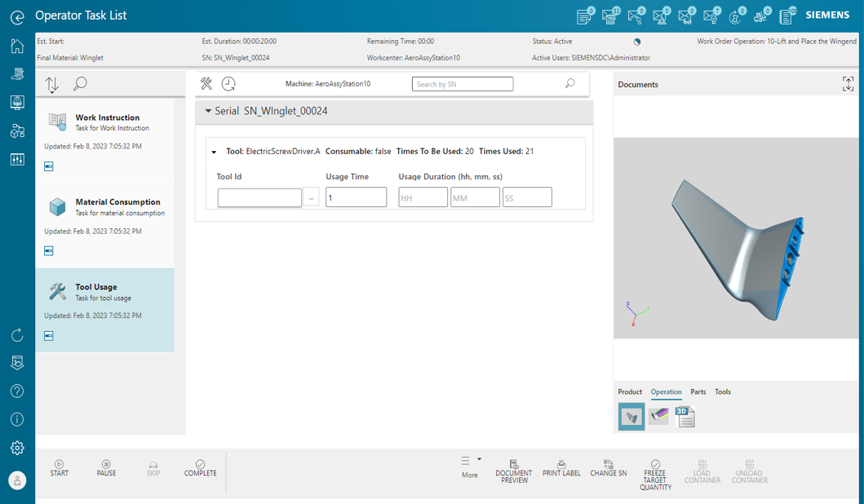Switch to the Tools documents tab
The width and height of the screenshot is (864, 504).
tap(723, 391)
